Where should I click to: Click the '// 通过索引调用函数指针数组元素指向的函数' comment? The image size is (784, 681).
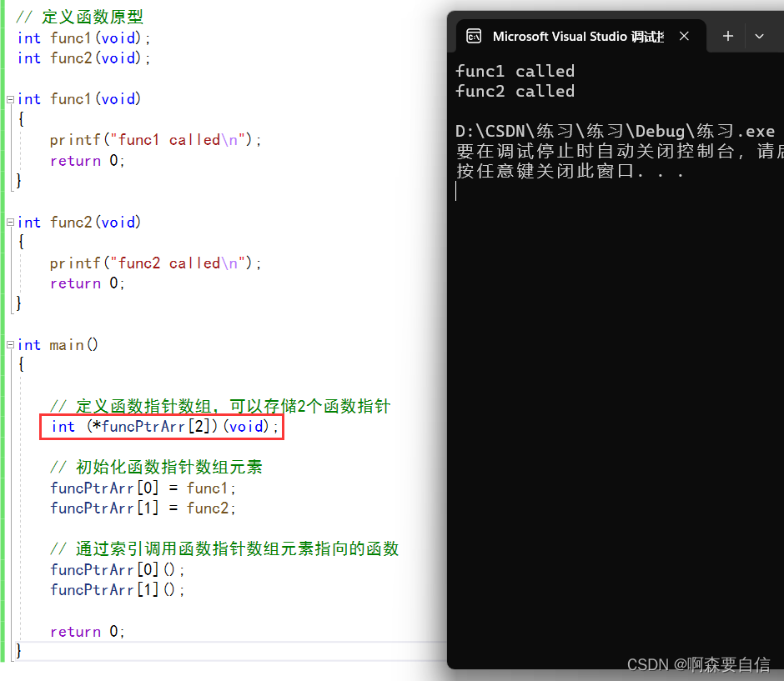click(x=224, y=548)
